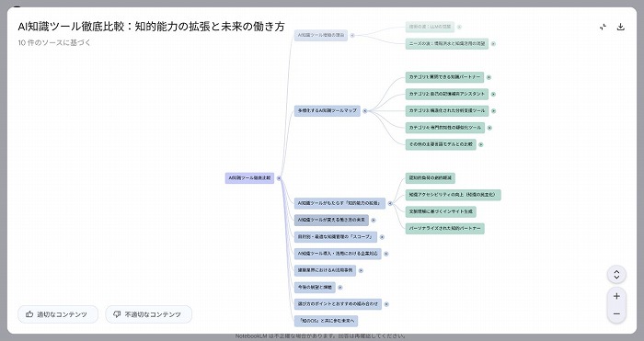Screen dimensions: 644x341
Task: Expand the カテゴリ1 node arrow
Action: (x=489, y=77)
